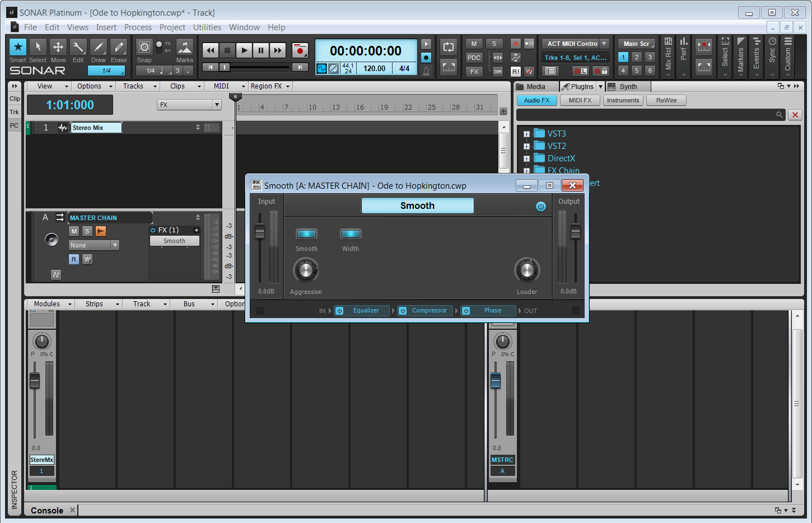This screenshot has width=812, height=523.
Task: Show the MIDI FX plugin list
Action: click(x=580, y=100)
